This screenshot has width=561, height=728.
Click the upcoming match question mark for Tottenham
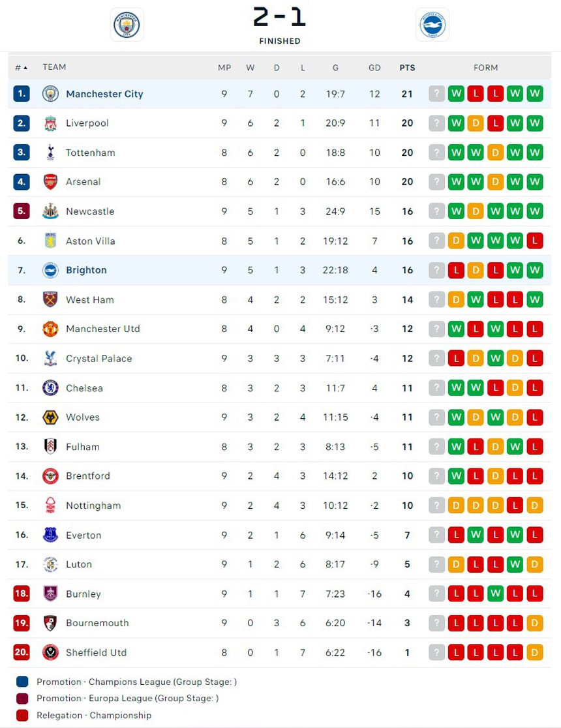pos(436,153)
